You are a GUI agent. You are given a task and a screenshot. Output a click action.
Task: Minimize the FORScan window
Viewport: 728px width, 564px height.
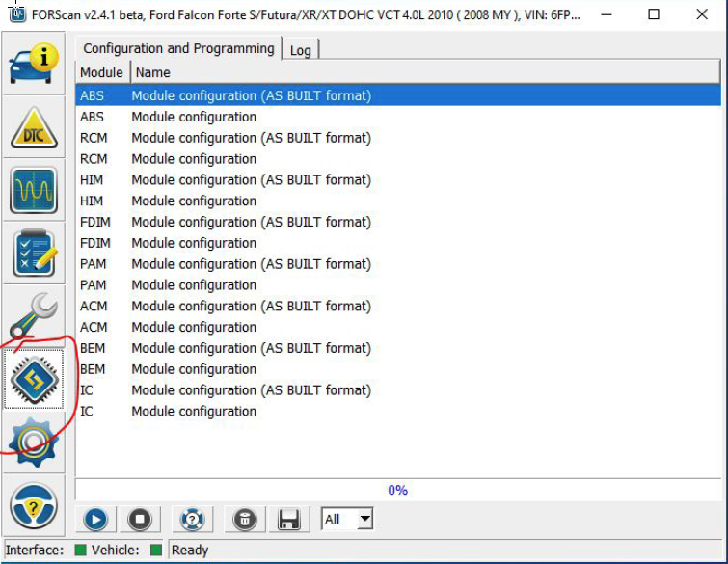point(606,14)
